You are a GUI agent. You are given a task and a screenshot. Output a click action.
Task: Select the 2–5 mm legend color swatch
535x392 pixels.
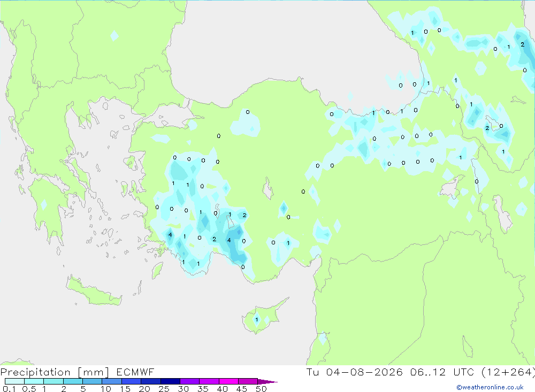click(73, 381)
